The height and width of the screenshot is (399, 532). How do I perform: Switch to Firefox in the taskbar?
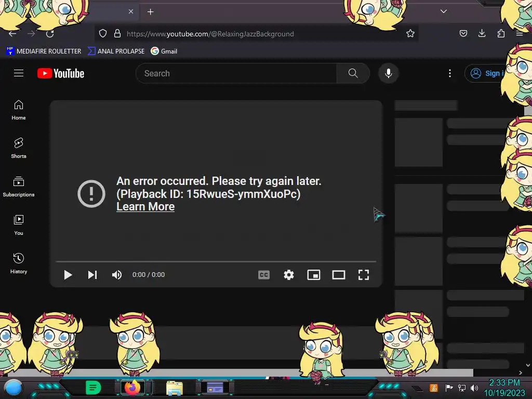[x=132, y=387]
